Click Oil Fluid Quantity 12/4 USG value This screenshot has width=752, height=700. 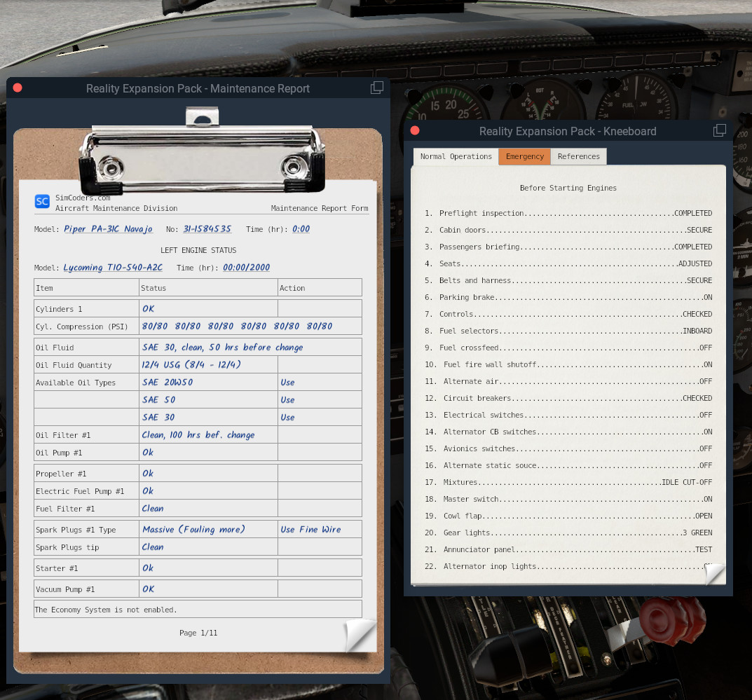191,365
